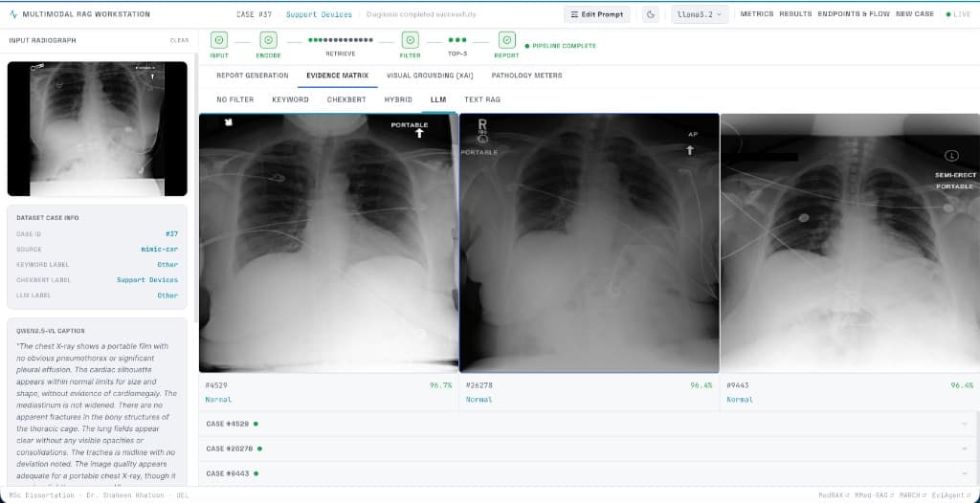The height and width of the screenshot is (503, 980).
Task: Click the INPUT pipeline step icon
Action: (219, 40)
